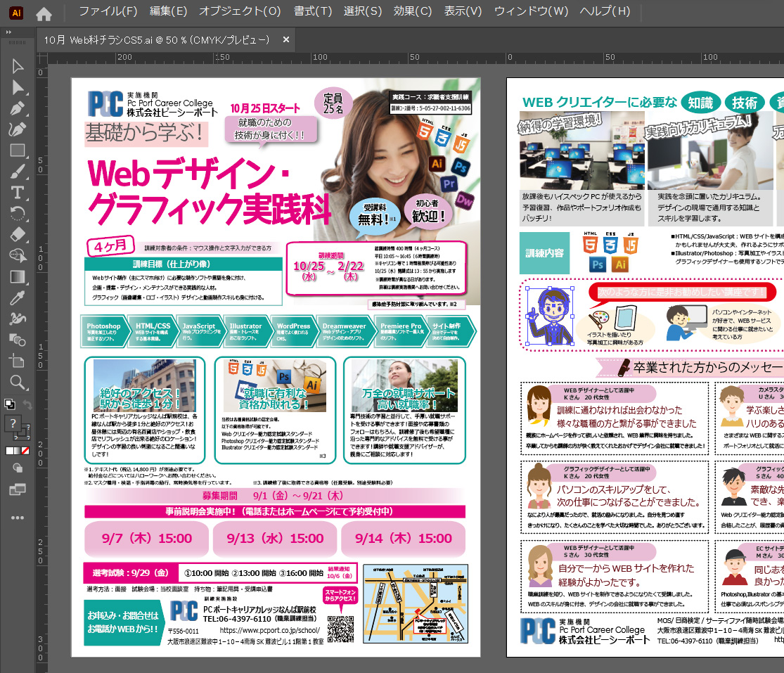Select the WordPress arrow label

[293, 331]
